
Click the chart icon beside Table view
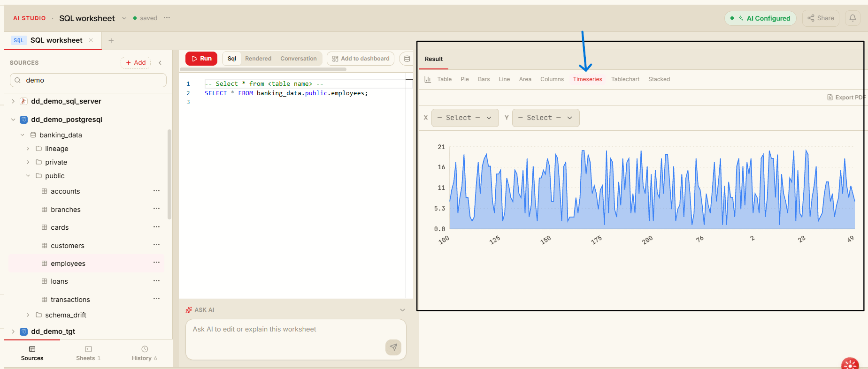428,79
